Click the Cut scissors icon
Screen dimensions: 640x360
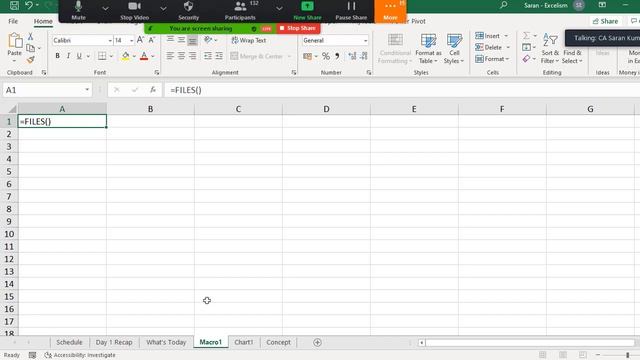30,37
